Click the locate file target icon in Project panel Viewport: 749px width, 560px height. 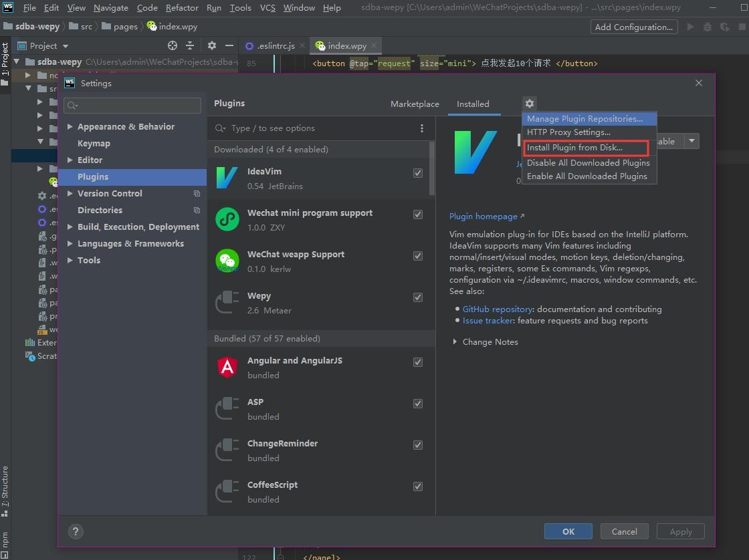[173, 45]
